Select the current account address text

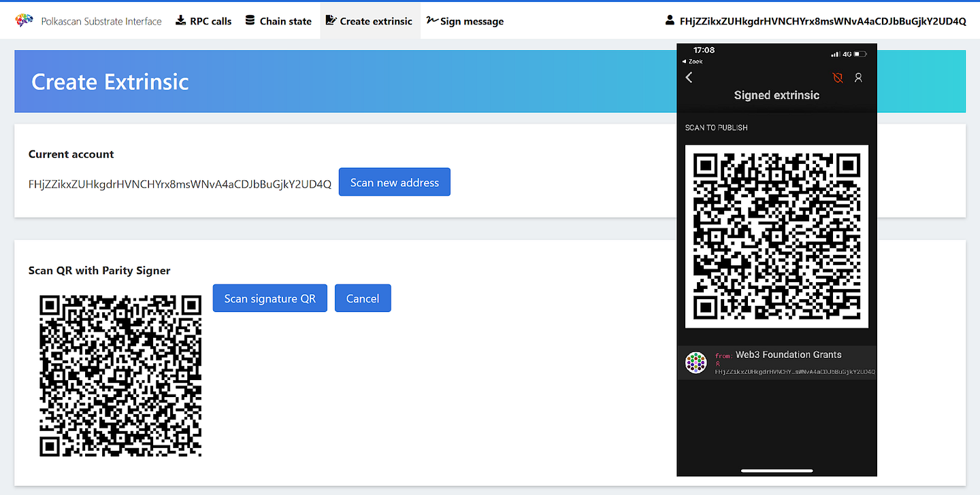(x=180, y=184)
